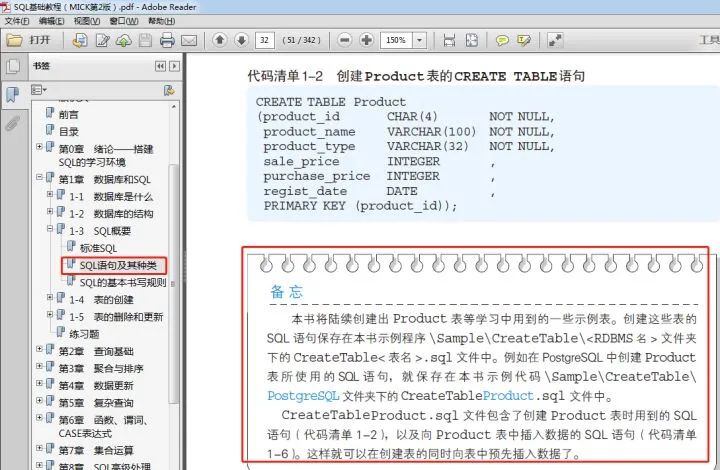This screenshot has height=470, width=720.
Task: Open the 帮助(H) menu
Action: (161, 21)
